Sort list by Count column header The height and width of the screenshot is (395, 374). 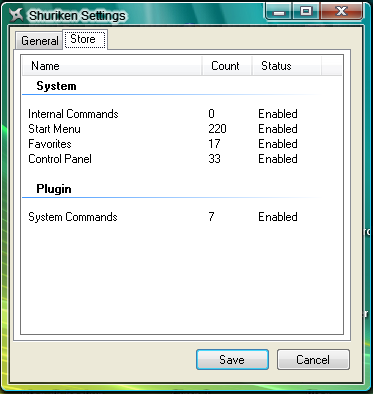coord(227,66)
